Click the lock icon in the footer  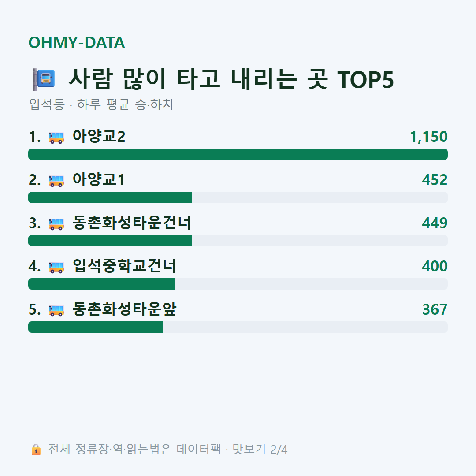[36, 449]
